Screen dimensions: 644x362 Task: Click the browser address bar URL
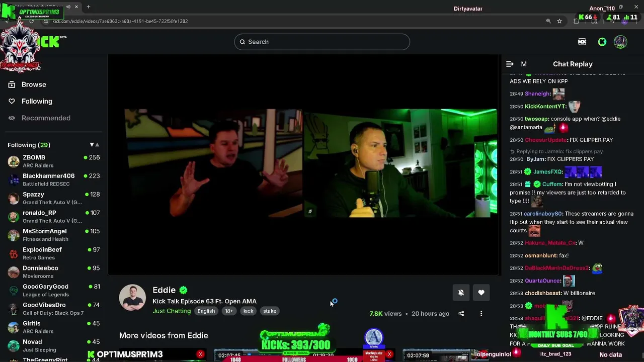[120, 21]
